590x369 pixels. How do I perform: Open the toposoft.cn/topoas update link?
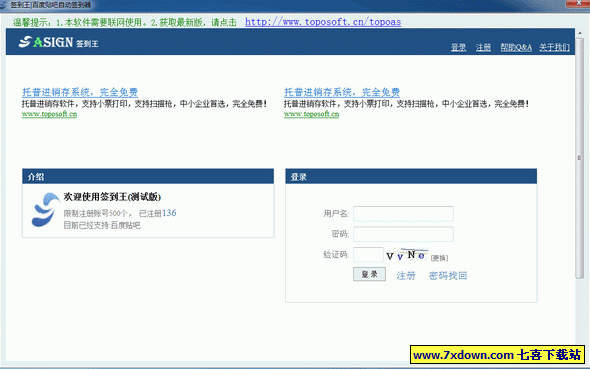323,22
